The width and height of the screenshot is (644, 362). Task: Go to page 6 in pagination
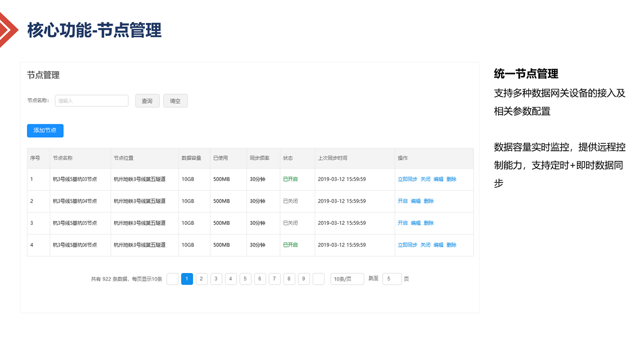coord(260,279)
